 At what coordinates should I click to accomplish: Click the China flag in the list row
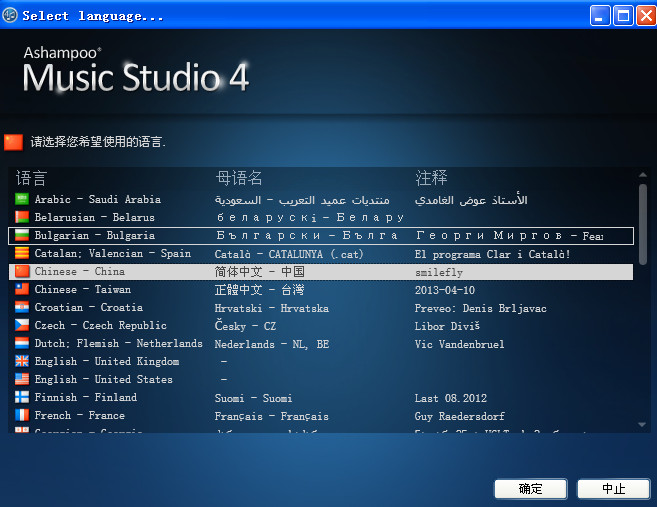click(x=22, y=271)
